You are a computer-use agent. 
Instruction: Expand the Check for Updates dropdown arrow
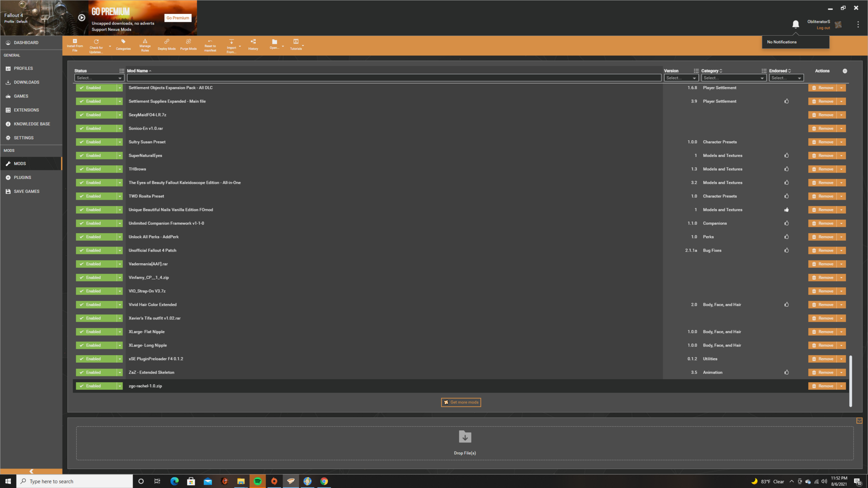click(x=110, y=46)
